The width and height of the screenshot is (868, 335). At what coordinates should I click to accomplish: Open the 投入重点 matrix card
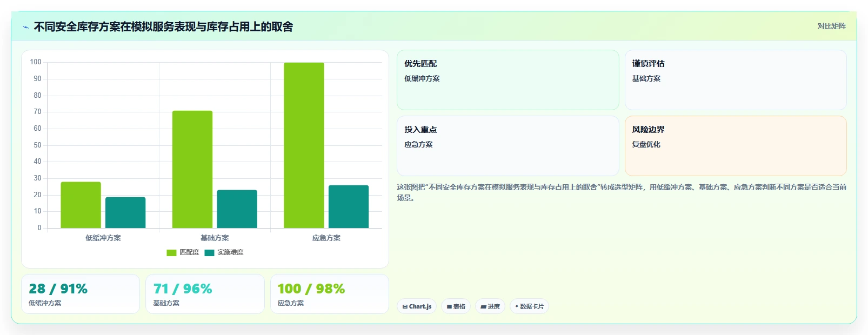[x=508, y=146]
